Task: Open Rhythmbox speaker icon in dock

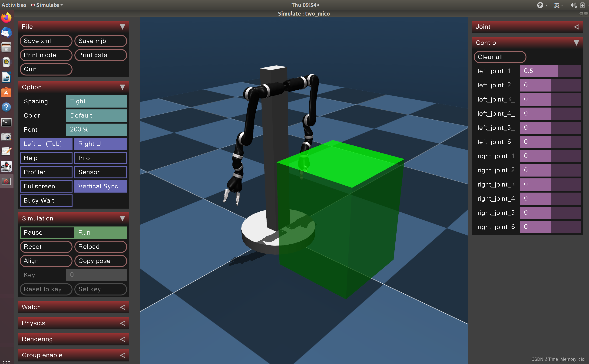Action: pos(6,62)
